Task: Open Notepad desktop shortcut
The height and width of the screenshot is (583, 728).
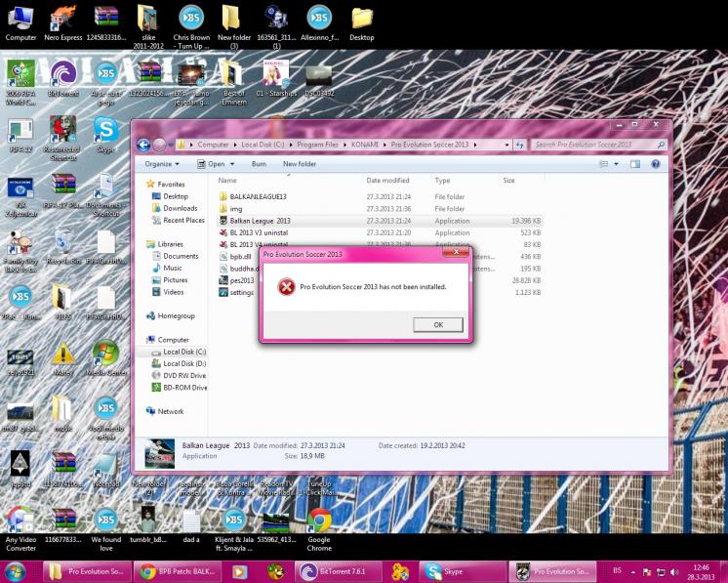Action: [105, 469]
